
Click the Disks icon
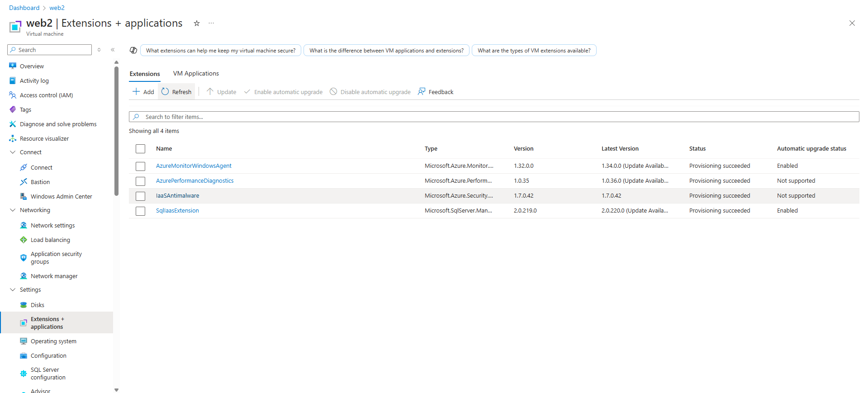(x=24, y=305)
